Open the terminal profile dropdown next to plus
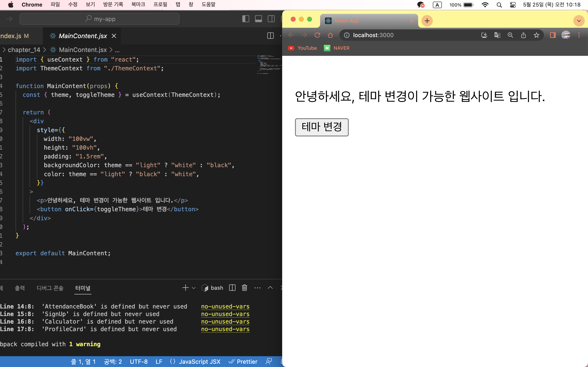 pyautogui.click(x=193, y=288)
